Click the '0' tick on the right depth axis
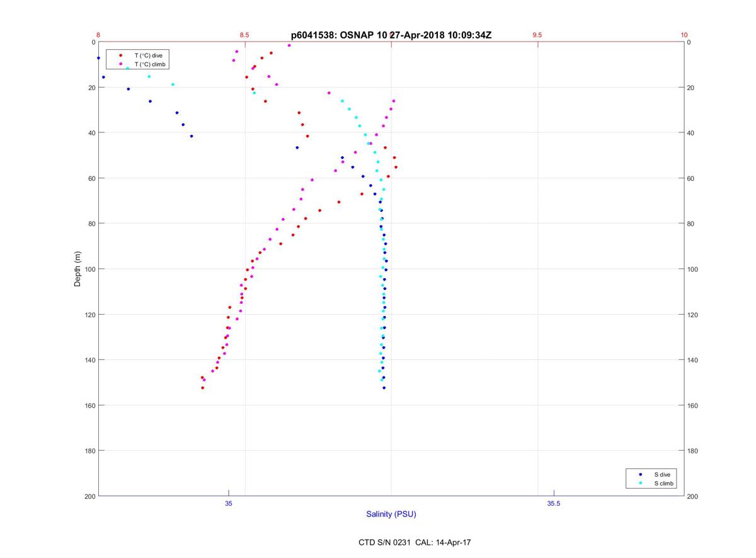The image size is (756, 558). point(689,42)
